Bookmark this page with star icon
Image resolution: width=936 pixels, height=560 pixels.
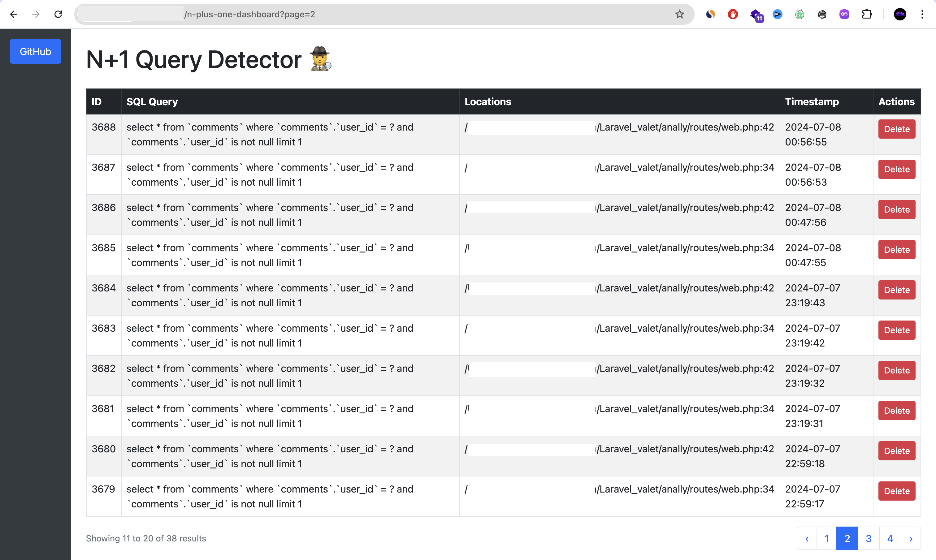[x=679, y=14]
